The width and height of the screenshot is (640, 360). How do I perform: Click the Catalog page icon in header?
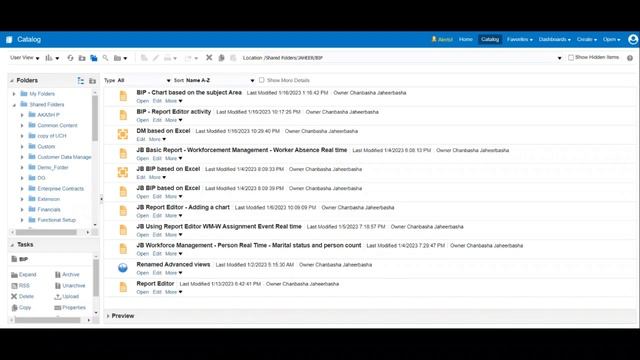click(x=9, y=40)
